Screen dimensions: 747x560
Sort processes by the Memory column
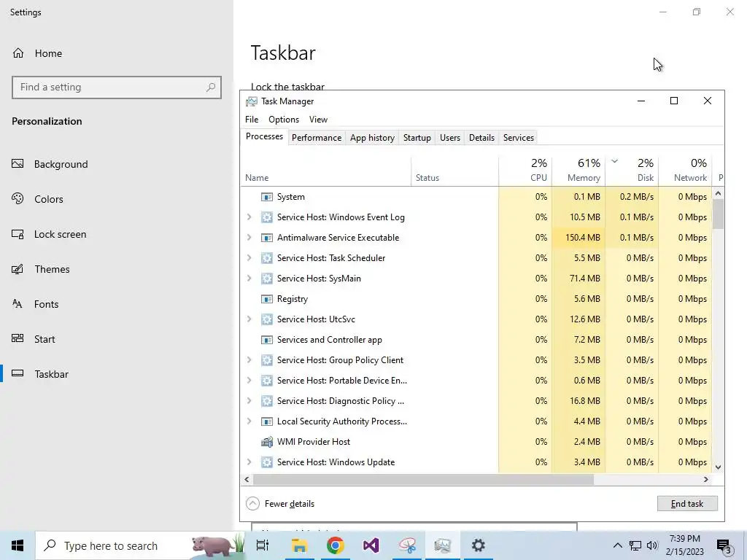click(578, 171)
